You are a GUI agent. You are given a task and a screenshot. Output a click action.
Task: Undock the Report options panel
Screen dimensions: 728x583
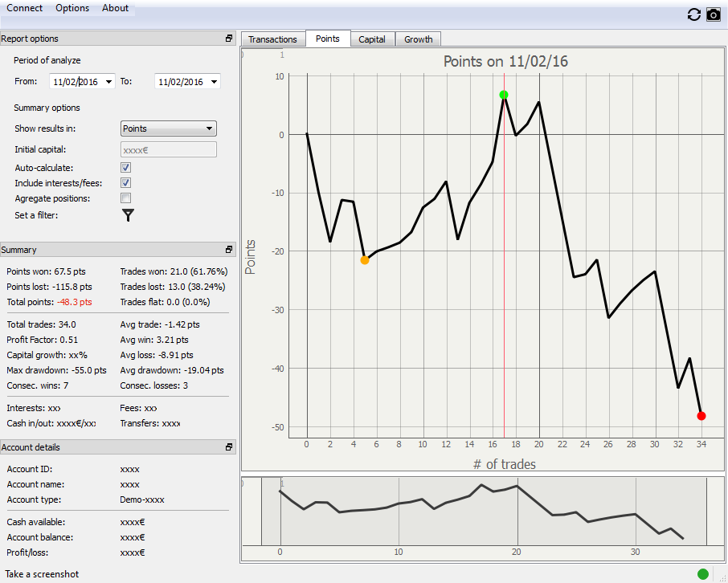(229, 39)
